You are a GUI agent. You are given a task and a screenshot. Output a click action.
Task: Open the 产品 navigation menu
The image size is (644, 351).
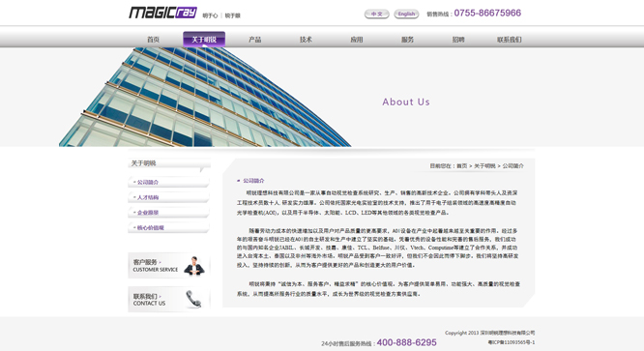click(x=254, y=40)
